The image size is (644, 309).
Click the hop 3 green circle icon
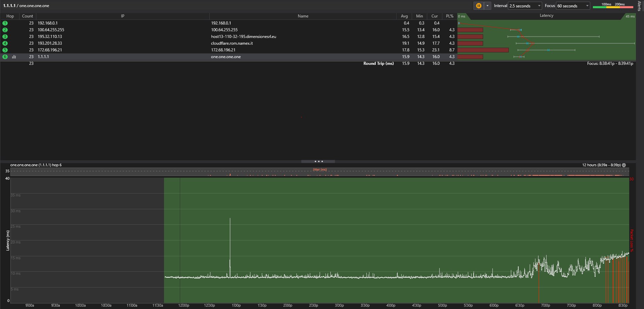point(5,37)
